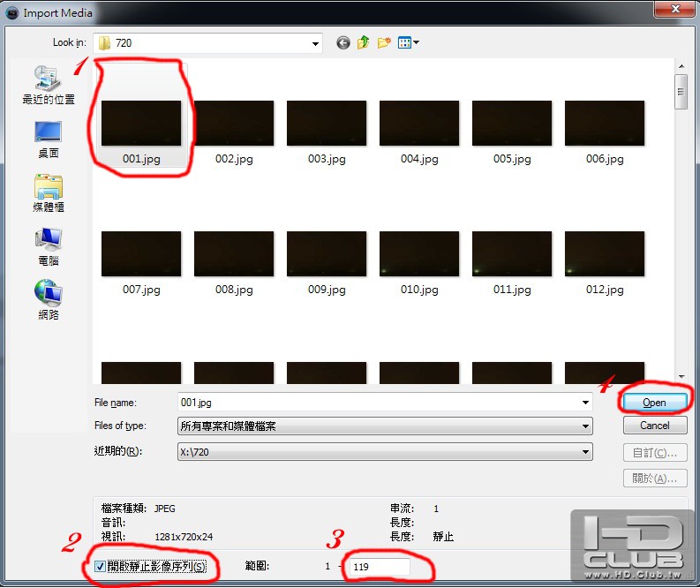This screenshot has width=700, height=588.
Task: Expand the Look in folder dropdown
Action: (315, 43)
